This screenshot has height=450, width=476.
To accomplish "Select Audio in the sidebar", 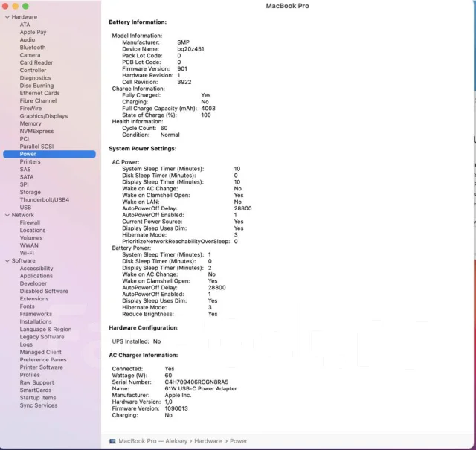I will coord(28,39).
